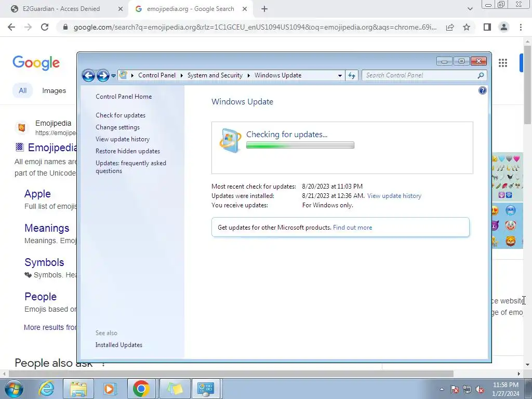Switch to the E2Guardian - Access Denied tab

coord(61,9)
